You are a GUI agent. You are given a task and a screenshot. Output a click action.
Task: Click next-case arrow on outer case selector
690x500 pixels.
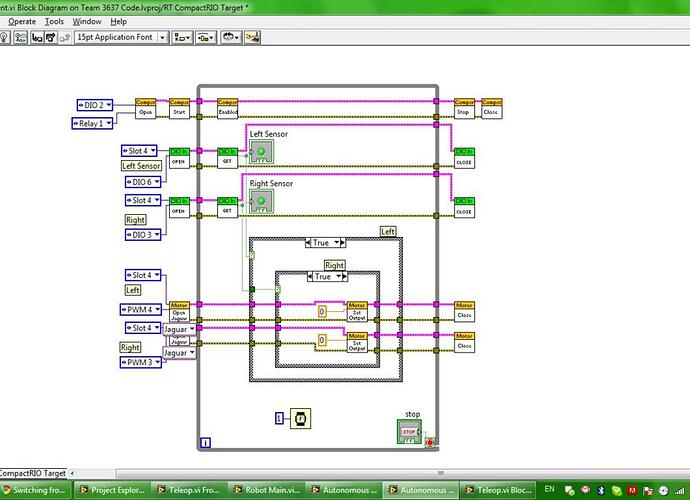click(343, 243)
